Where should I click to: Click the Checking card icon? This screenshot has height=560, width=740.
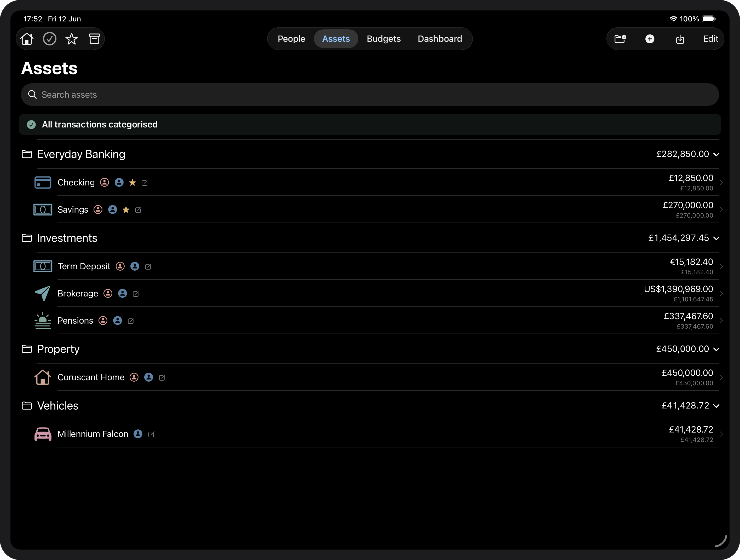coord(43,183)
